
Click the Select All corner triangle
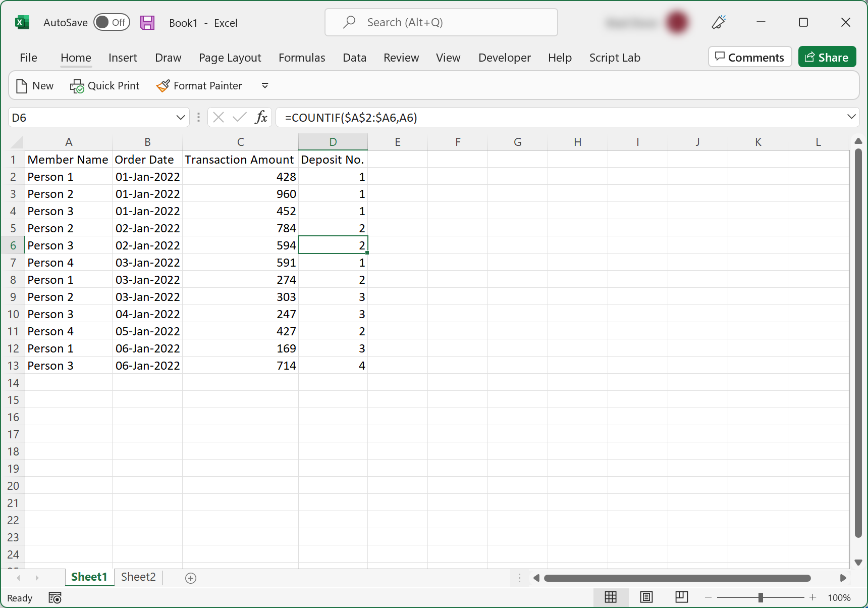point(17,142)
